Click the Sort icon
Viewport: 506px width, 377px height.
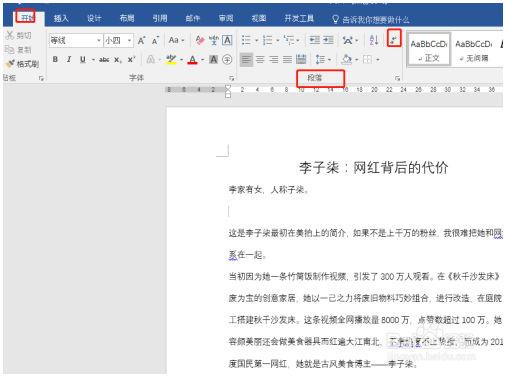(x=374, y=40)
